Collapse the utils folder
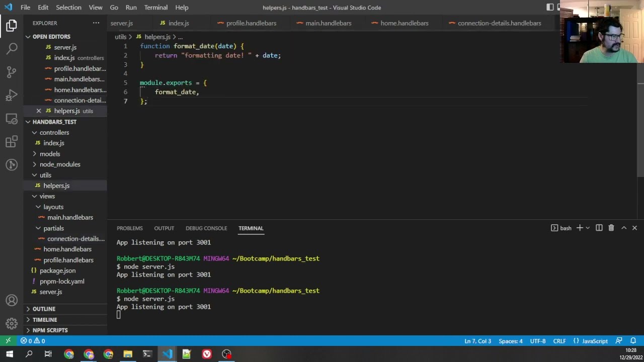The height and width of the screenshot is (362, 644). point(45,175)
